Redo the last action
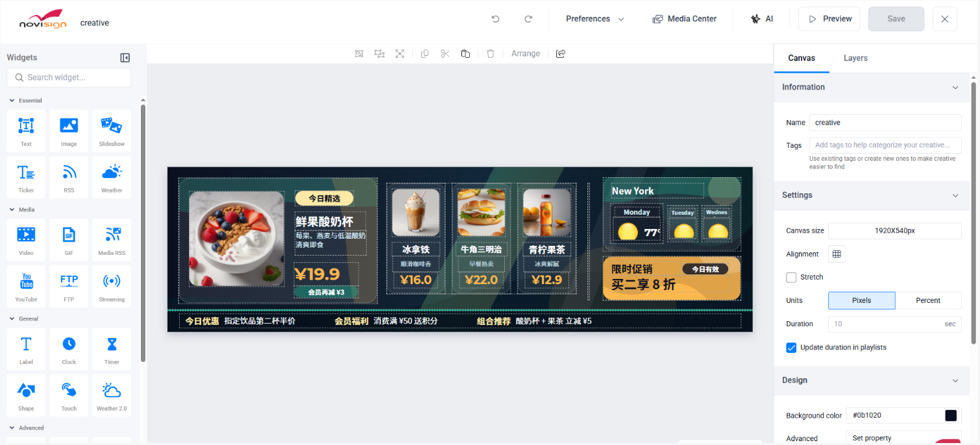Image resolution: width=980 pixels, height=445 pixels. tap(528, 19)
